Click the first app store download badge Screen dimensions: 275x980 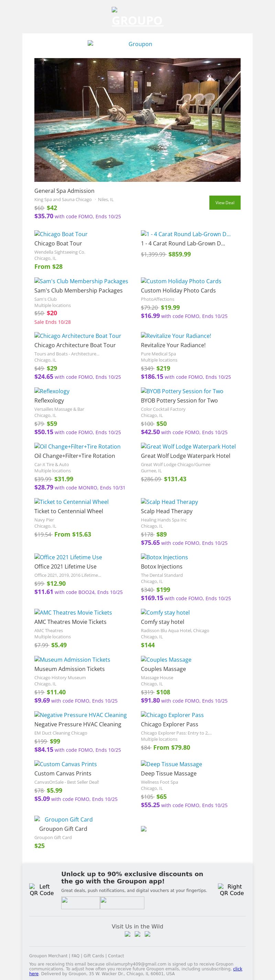tap(81, 903)
